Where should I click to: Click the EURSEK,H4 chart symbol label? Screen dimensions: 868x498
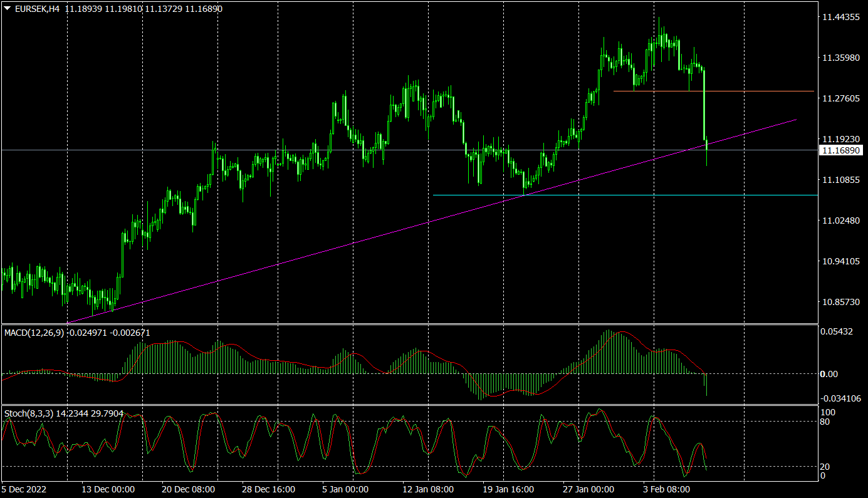[36, 9]
